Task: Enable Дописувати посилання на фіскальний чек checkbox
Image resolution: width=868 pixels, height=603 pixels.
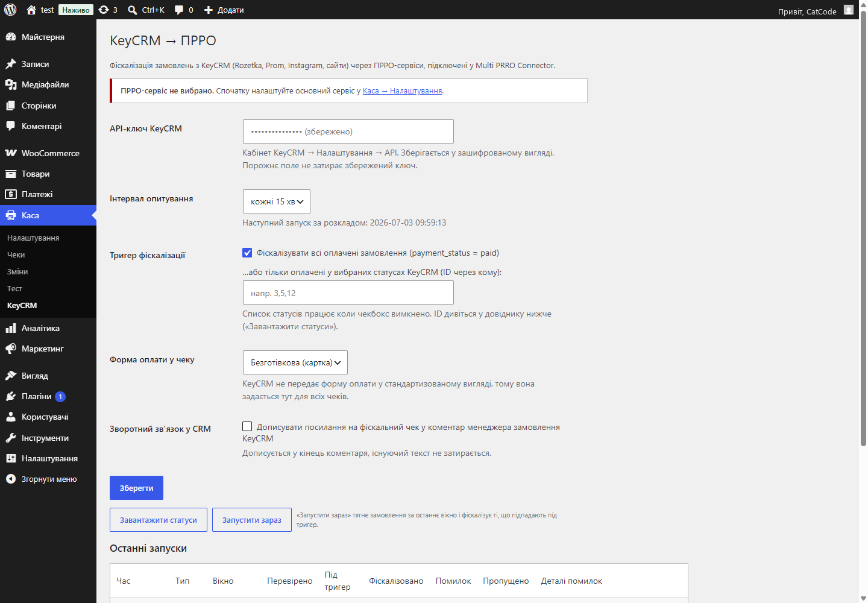Action: click(x=247, y=426)
